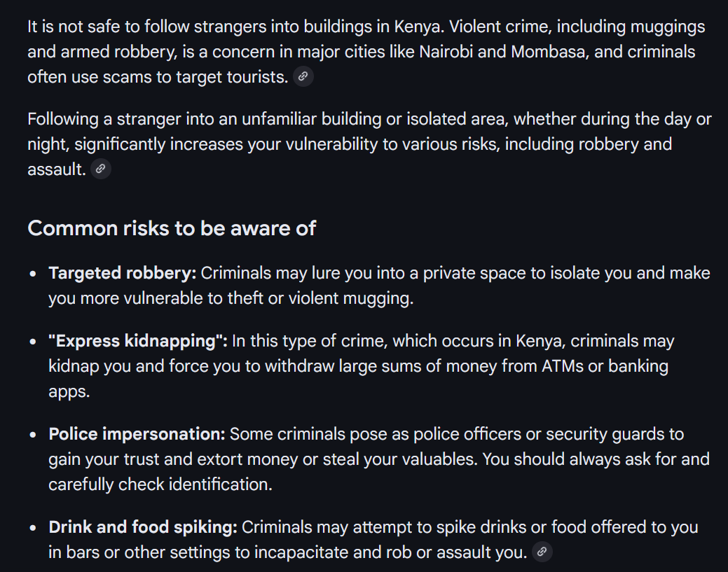Click the bullet dot before Police impersonation
This screenshot has height=572, width=728.
32,435
